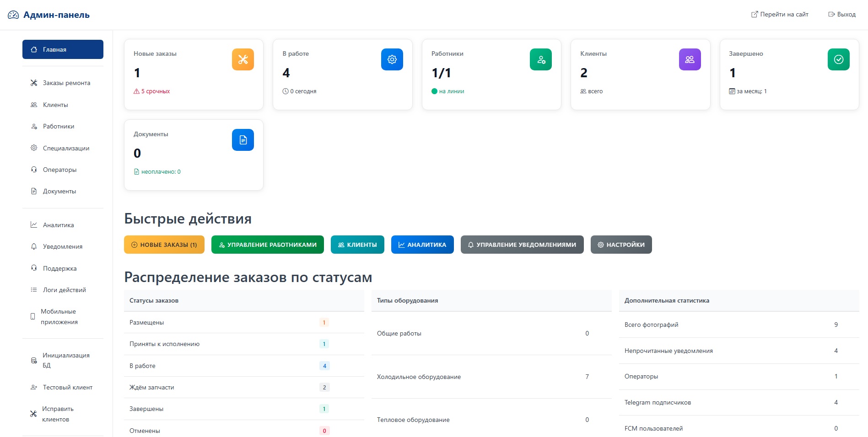The width and height of the screenshot is (868, 437).
Task: Click the Новые заказы (1) quick action button
Action: point(164,245)
